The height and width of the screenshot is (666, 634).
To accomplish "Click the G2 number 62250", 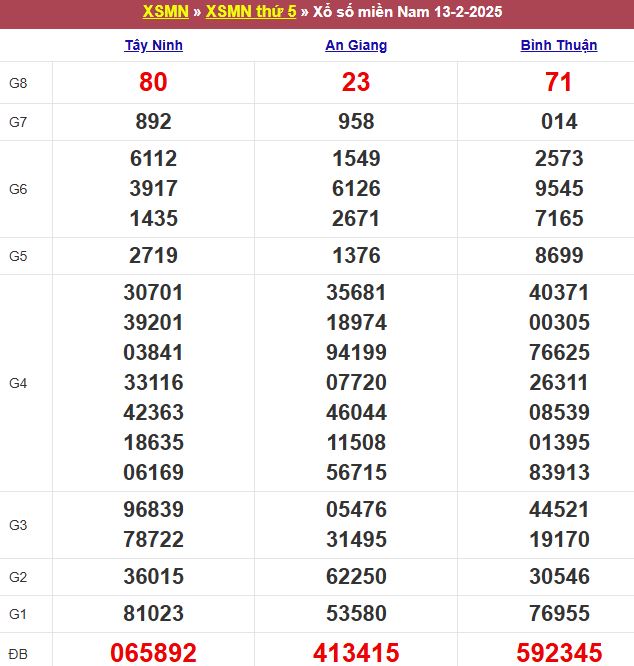I will (x=356, y=576).
